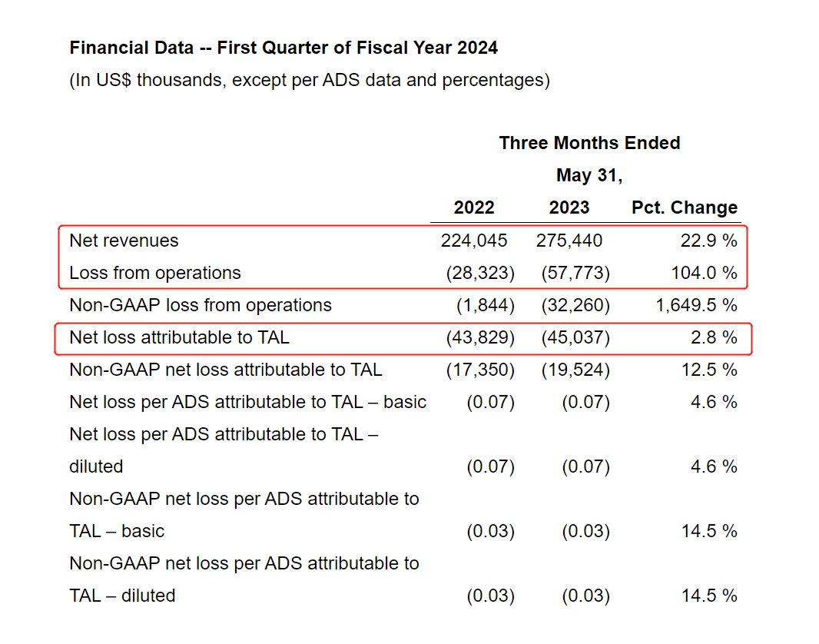Click the 2022 net revenues value 224,045

coord(474,241)
